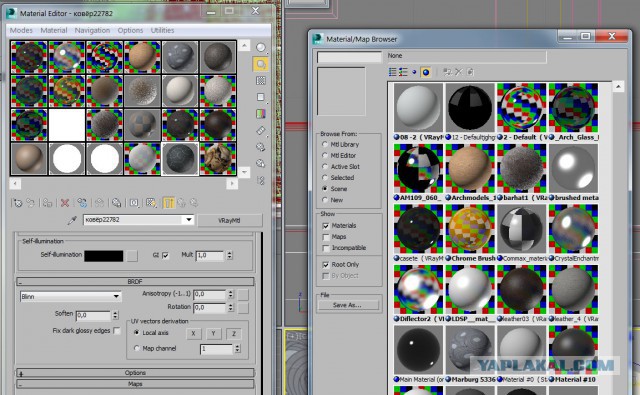Toggle the GI checkbox
640x395 pixels.
point(165,255)
